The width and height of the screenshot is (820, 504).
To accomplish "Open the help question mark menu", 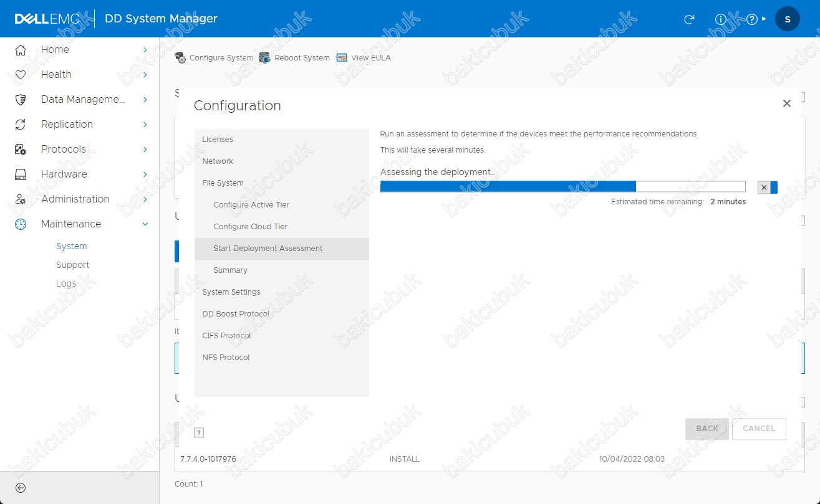I will tap(753, 19).
